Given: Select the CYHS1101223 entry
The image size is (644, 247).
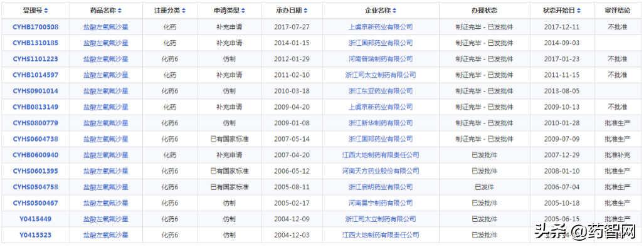Looking at the screenshot, I should pos(35,59).
